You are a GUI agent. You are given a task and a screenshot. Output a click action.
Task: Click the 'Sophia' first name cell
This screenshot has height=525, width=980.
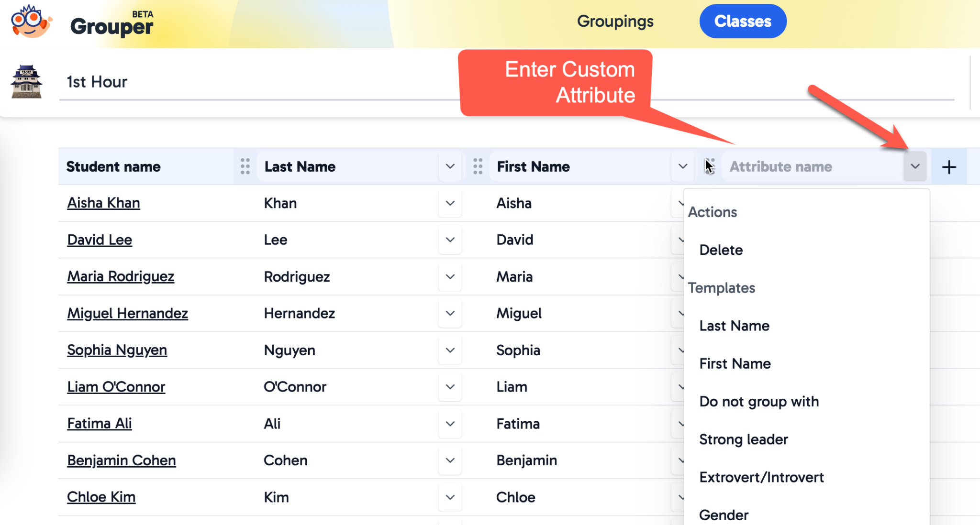[518, 350]
